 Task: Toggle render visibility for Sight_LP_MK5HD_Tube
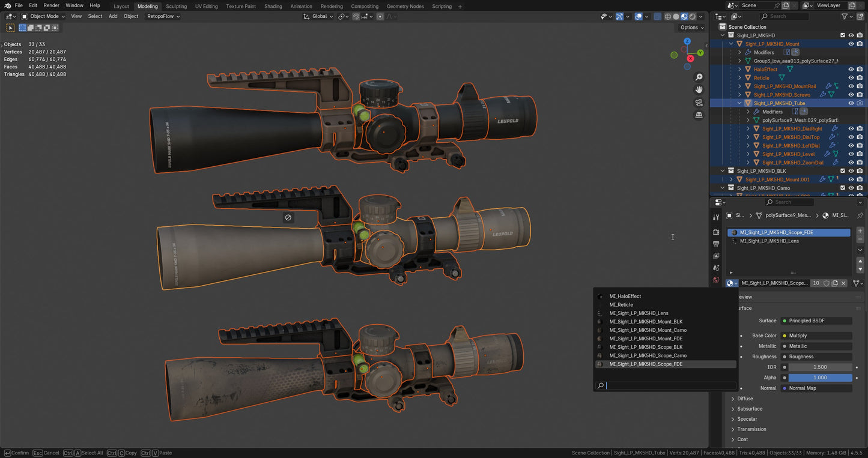pos(860,103)
